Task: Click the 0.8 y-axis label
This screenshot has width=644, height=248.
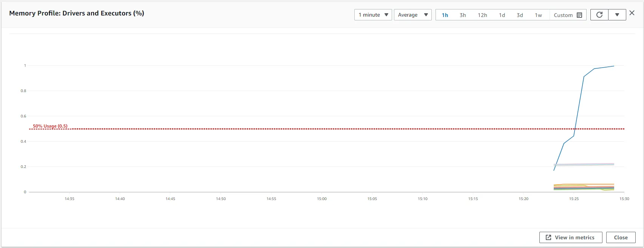Action: click(x=23, y=91)
